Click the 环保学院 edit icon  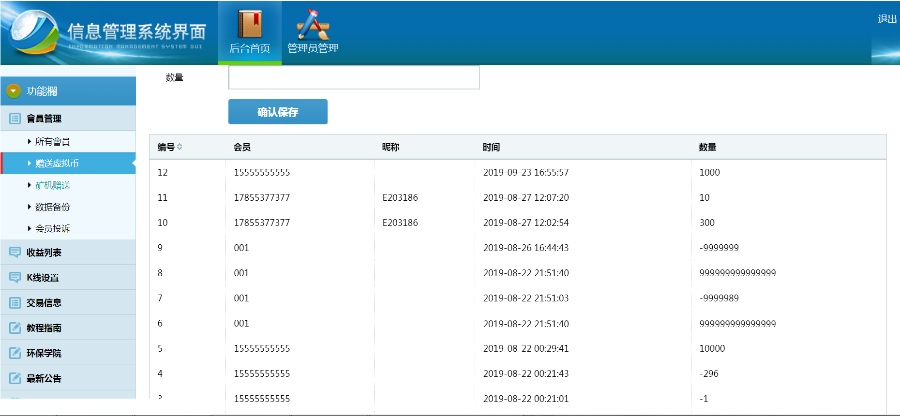[x=15, y=353]
